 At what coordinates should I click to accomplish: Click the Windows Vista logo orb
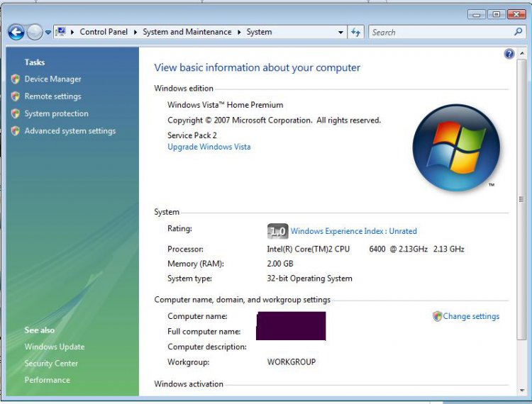tap(455, 147)
